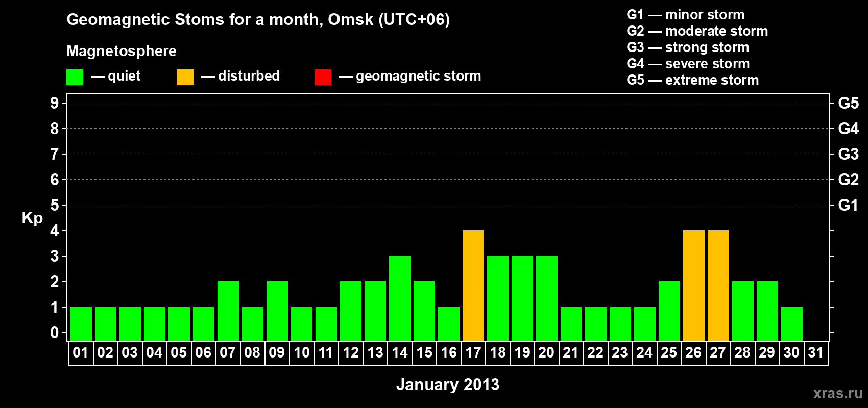
Task: Click the Kp value 4 tick label
Action: (x=55, y=231)
